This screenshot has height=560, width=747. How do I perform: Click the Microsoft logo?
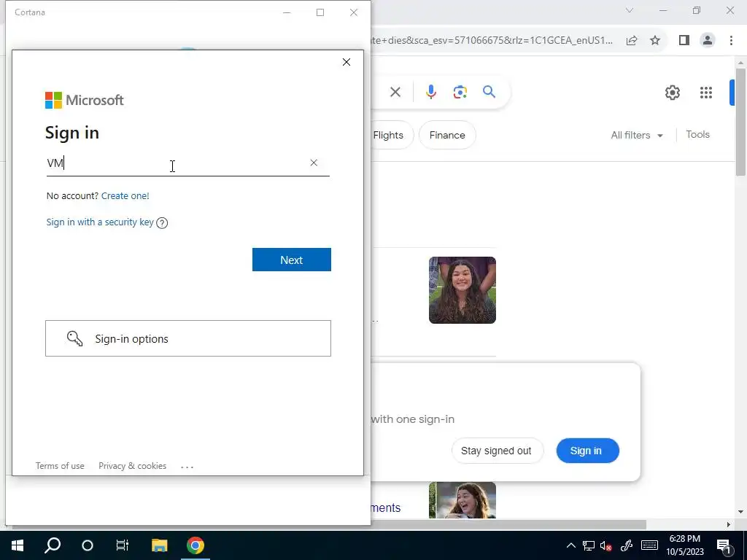tap(85, 100)
